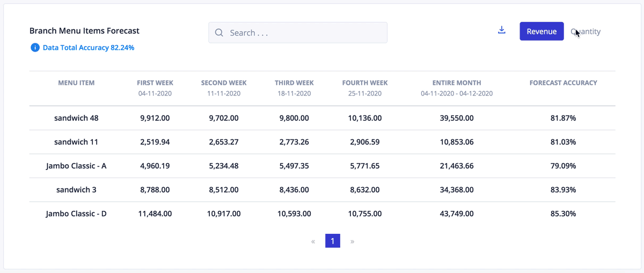Click fourth week value 10,136.00
Viewport: 644px width, 273px height.
coord(365,118)
